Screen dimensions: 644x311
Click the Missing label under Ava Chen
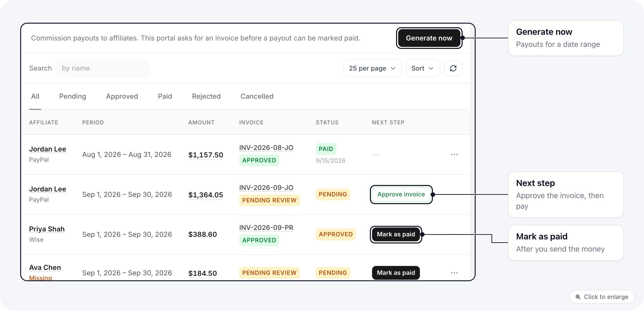click(41, 278)
